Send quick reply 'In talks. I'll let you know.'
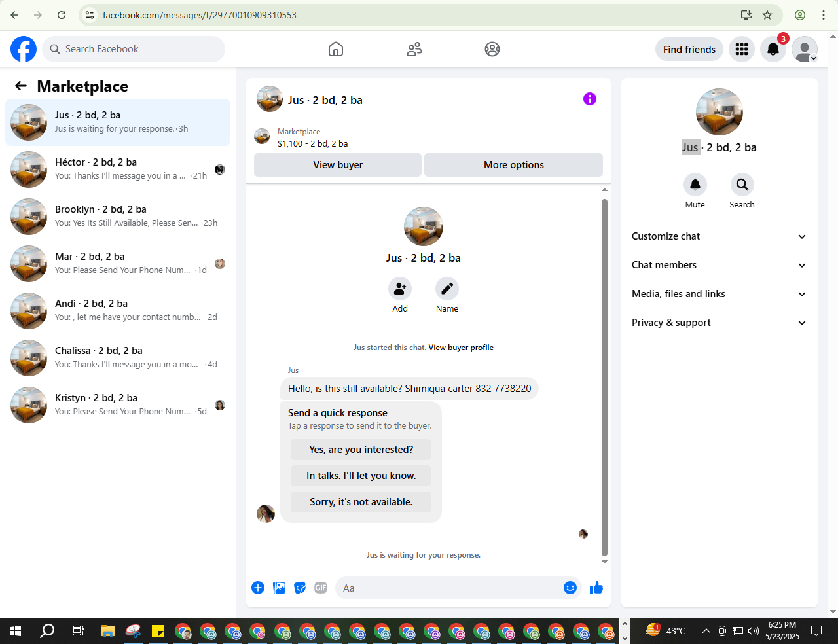 click(x=361, y=476)
